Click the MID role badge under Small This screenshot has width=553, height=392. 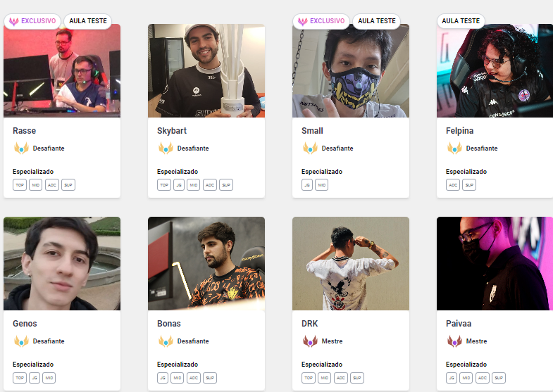pyautogui.click(x=322, y=185)
